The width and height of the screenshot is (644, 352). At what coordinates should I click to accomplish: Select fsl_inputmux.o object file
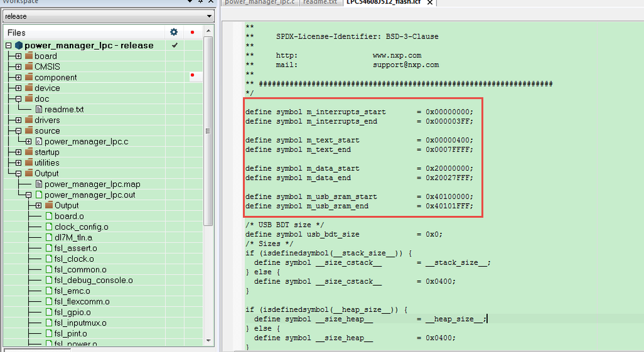pos(81,323)
